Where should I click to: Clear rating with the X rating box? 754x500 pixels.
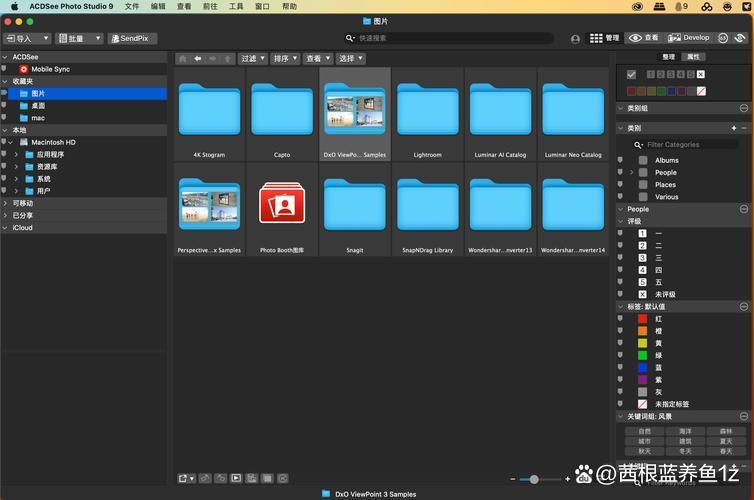tap(701, 74)
